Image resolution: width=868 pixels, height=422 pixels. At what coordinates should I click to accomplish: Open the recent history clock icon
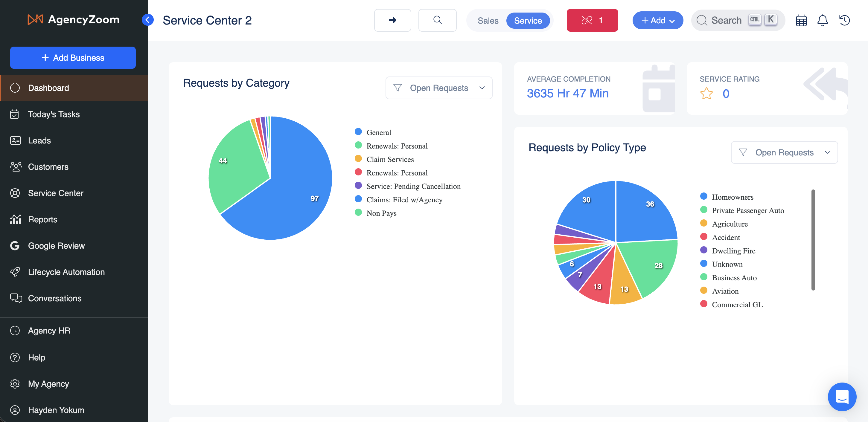[x=844, y=21]
